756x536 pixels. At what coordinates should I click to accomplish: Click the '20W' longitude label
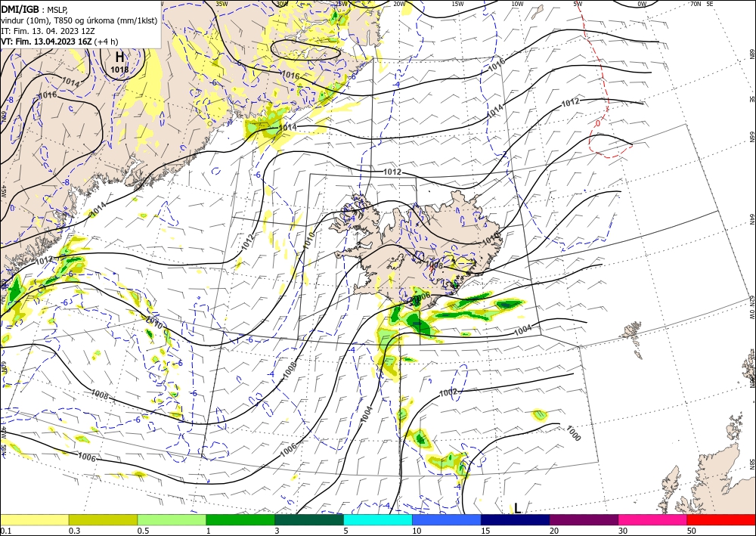[398, 4]
